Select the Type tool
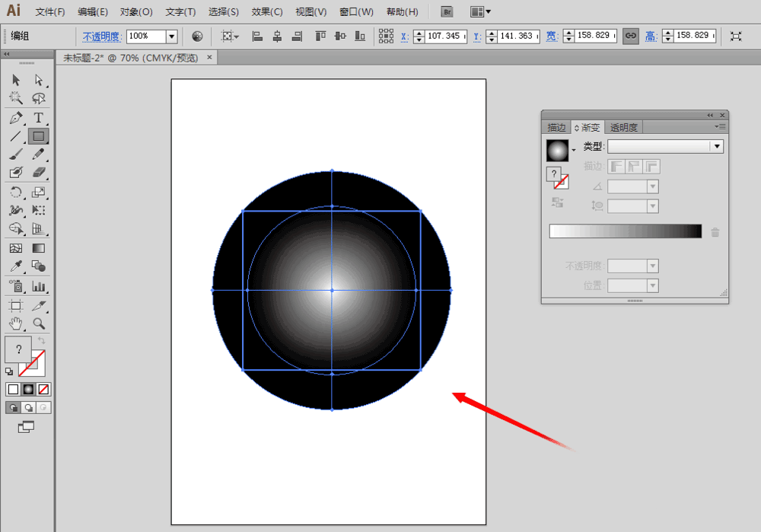The width and height of the screenshot is (761, 532). (38, 118)
